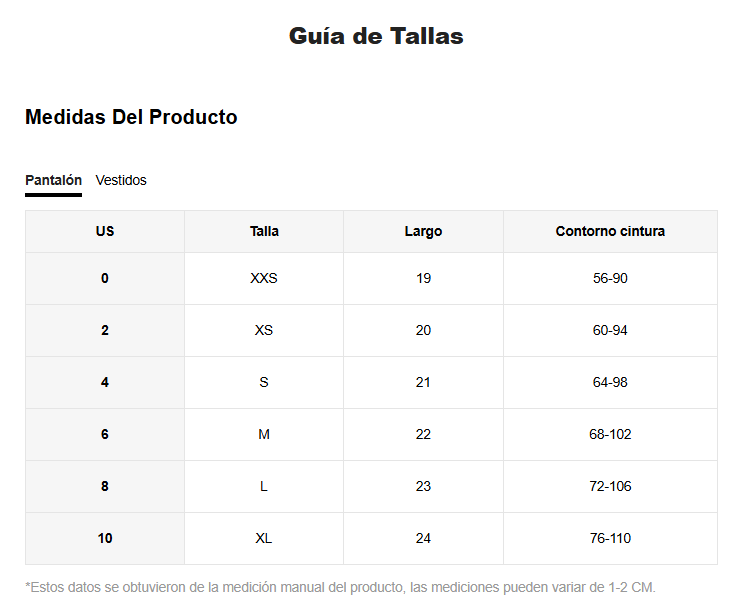Select the 68-102 waist measurement cell
Image resolution: width=729 pixels, height=608 pixels.
610,434
